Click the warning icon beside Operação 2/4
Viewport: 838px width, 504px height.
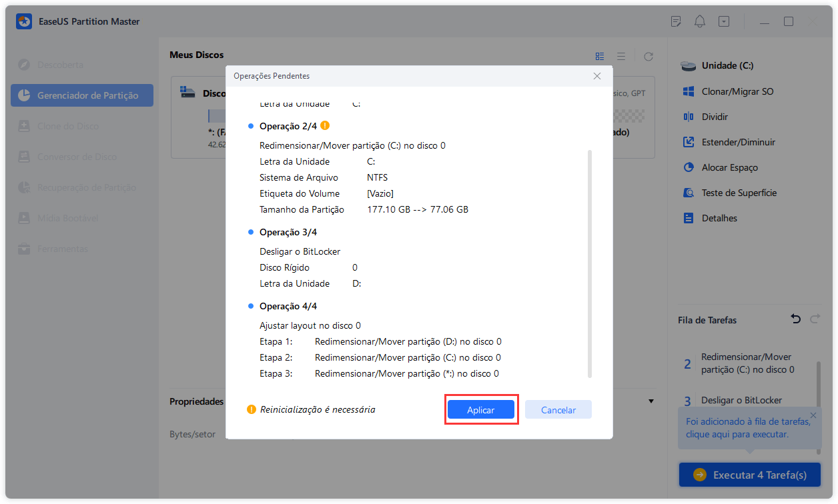pyautogui.click(x=325, y=125)
